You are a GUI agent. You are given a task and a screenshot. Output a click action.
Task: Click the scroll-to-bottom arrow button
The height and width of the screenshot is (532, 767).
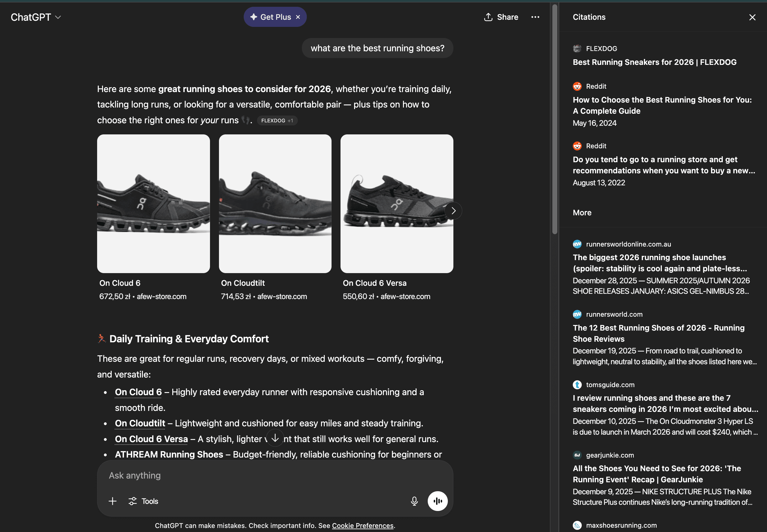(275, 438)
